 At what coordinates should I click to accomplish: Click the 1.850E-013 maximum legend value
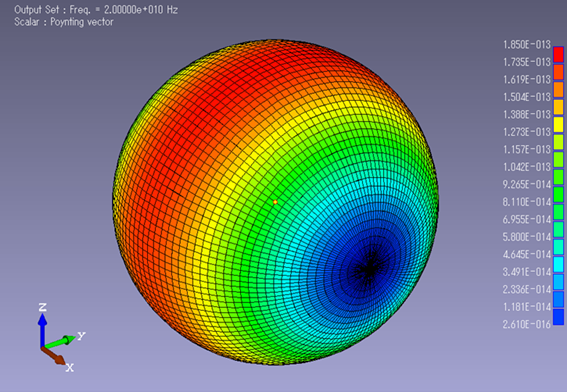527,45
